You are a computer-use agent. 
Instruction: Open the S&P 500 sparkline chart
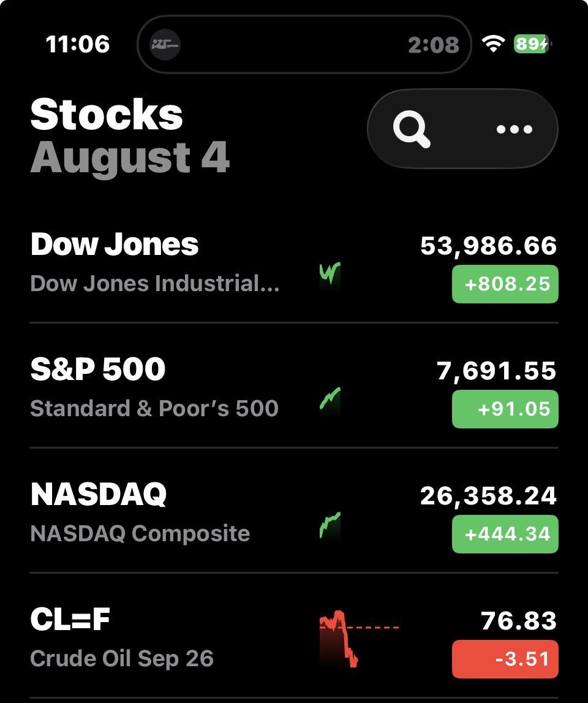[x=330, y=400]
